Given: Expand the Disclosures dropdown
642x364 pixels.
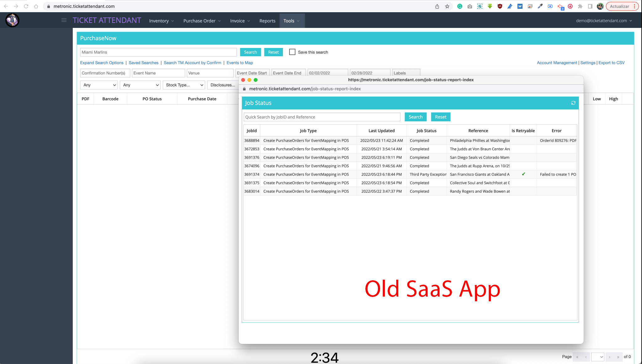Looking at the screenshot, I should tap(223, 85).
